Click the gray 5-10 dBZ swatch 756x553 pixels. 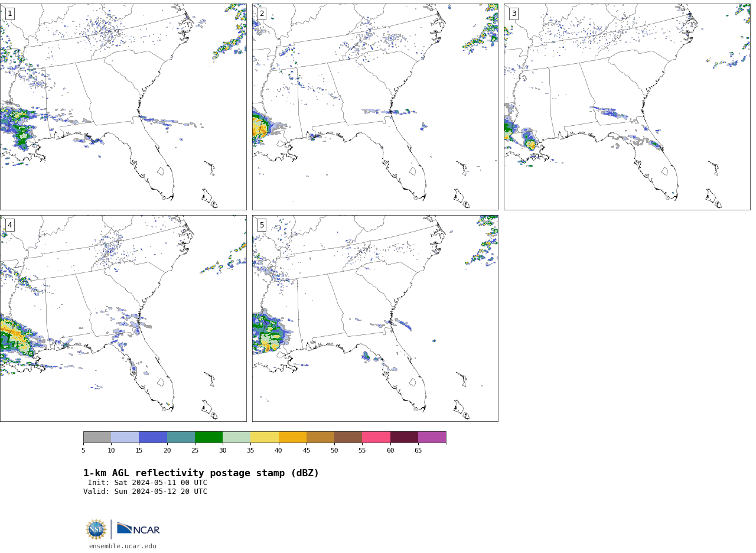click(x=97, y=437)
